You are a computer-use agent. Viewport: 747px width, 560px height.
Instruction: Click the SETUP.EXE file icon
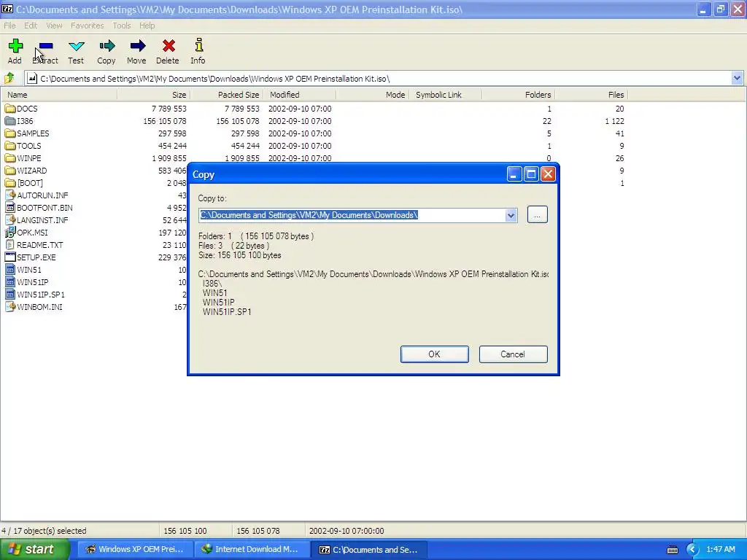pyautogui.click(x=10, y=257)
